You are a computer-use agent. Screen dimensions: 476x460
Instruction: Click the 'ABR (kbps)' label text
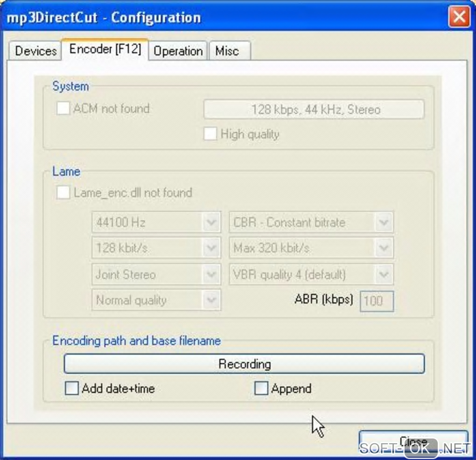[x=323, y=300]
